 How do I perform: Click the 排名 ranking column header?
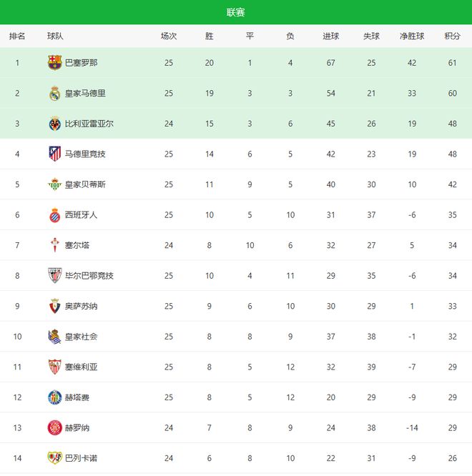point(17,36)
